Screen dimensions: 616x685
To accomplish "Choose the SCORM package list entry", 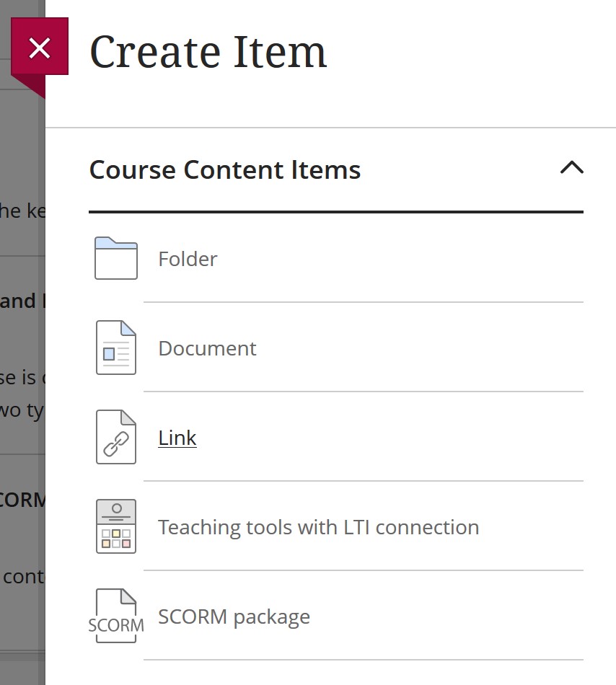I will [x=234, y=616].
